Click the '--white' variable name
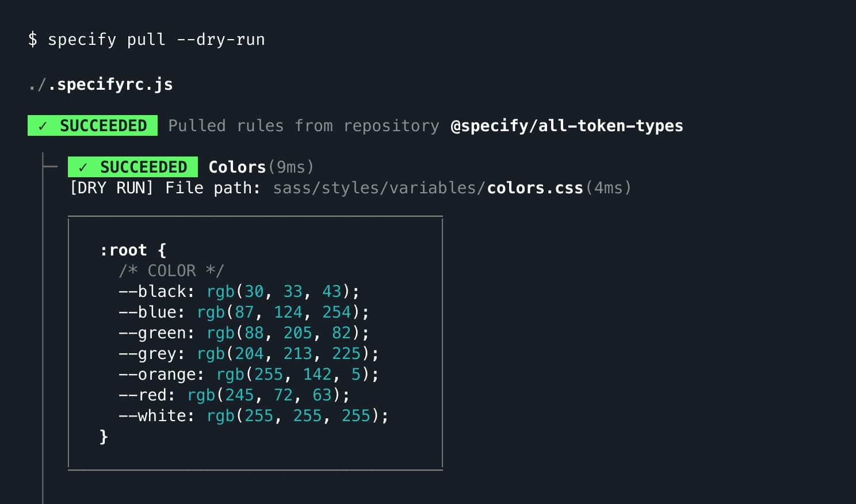856x504 pixels. coord(152,415)
